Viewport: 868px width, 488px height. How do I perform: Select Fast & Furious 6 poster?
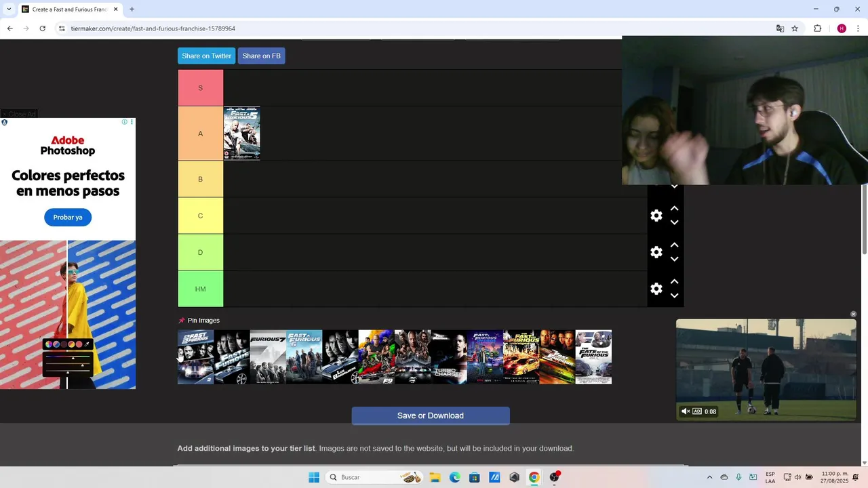(x=304, y=357)
